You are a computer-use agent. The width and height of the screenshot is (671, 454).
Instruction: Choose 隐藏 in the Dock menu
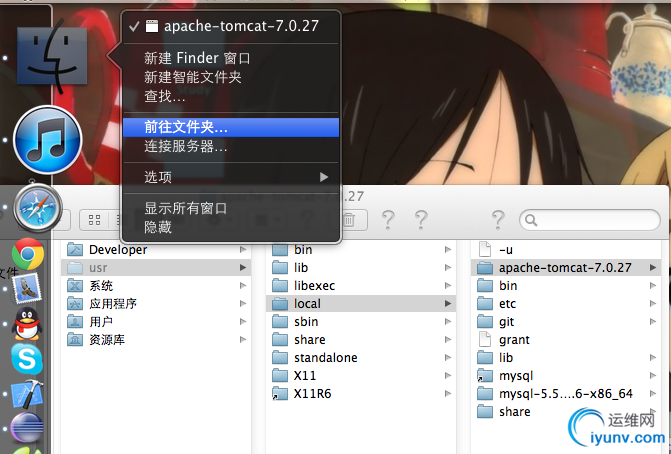click(231, 227)
